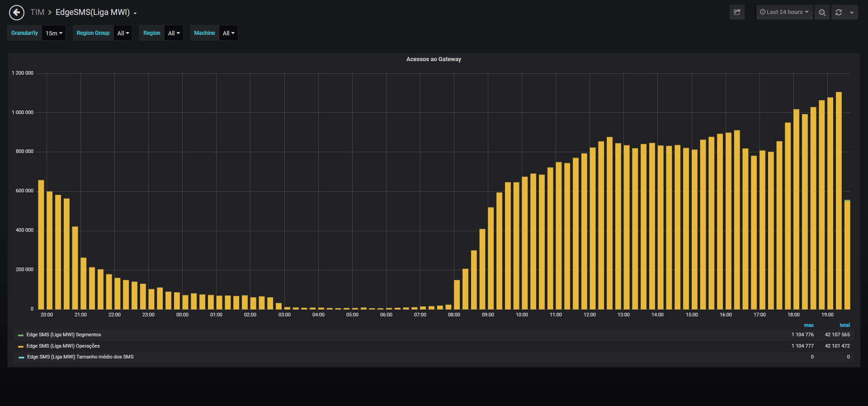Sort legend by total column header
Screen dimensions: 868x406
(x=844, y=325)
